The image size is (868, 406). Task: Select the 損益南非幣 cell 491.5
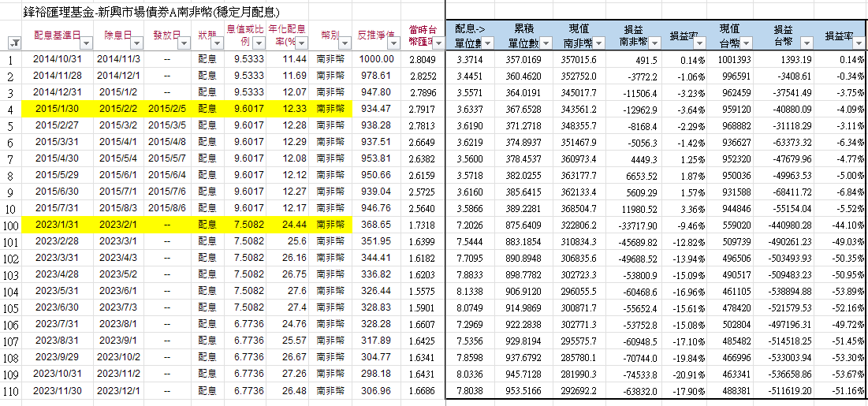(x=635, y=59)
